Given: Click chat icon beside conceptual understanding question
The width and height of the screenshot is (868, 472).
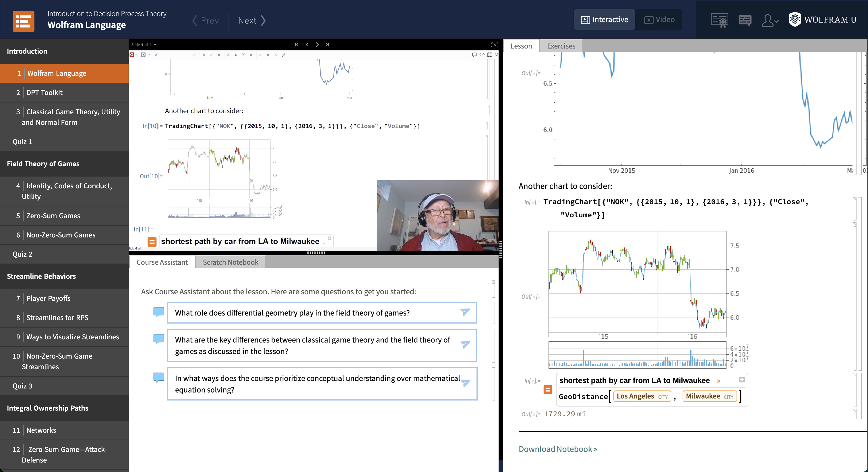Looking at the screenshot, I should point(158,377).
